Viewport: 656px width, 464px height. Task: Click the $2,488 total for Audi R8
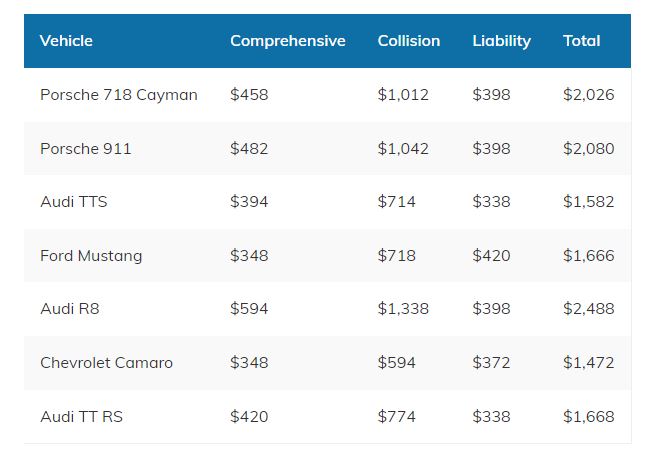click(x=589, y=309)
